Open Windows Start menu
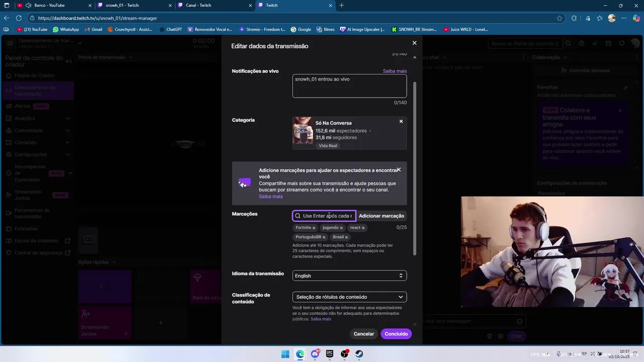 point(285,354)
